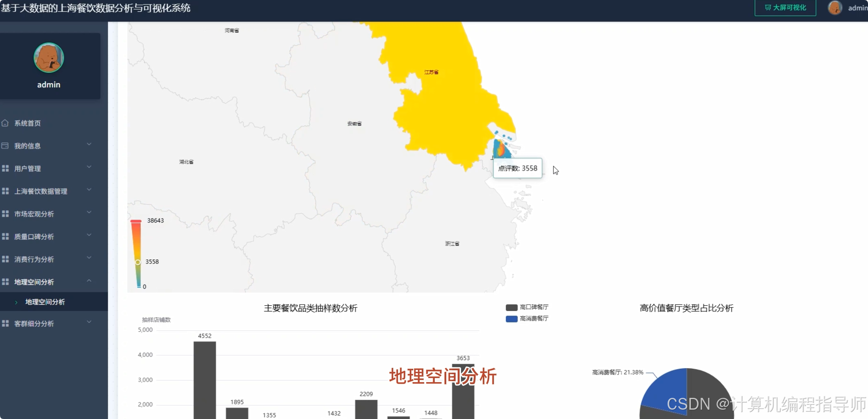
Task: Click the card icon next to 我的信息
Action: tap(6, 145)
